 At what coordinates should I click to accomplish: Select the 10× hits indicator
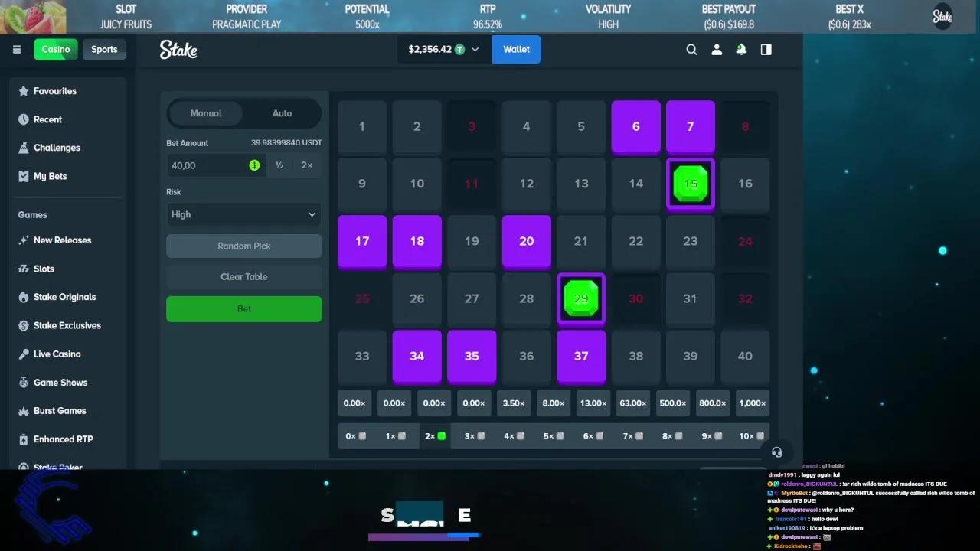[751, 436]
